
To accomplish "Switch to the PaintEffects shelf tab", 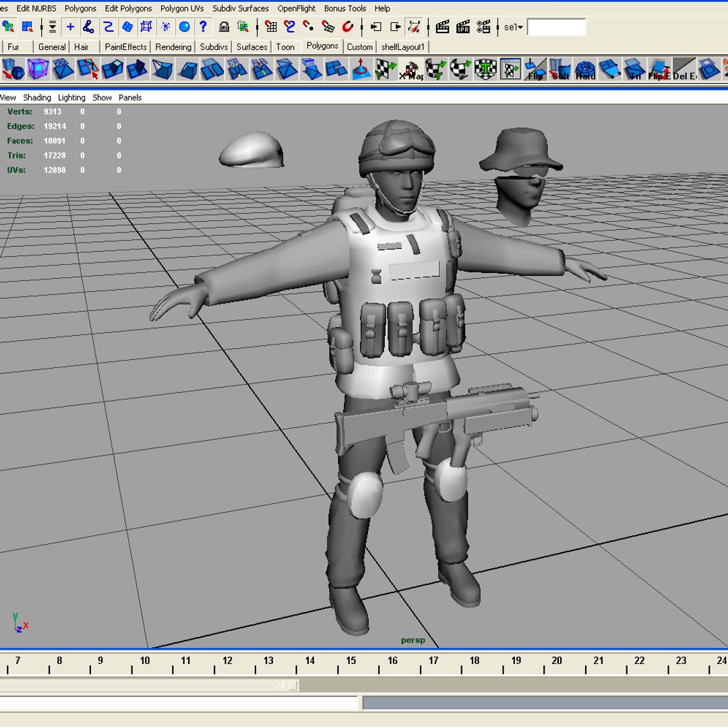I will [126, 47].
